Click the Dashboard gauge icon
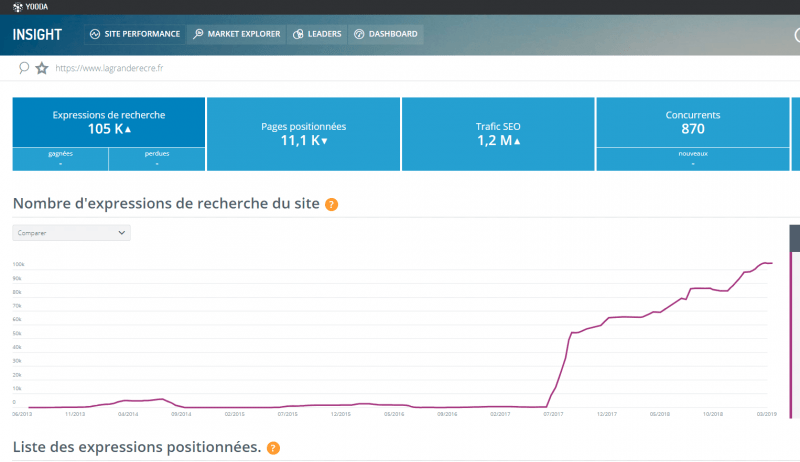Image resolution: width=800 pixels, height=462 pixels. 358,34
